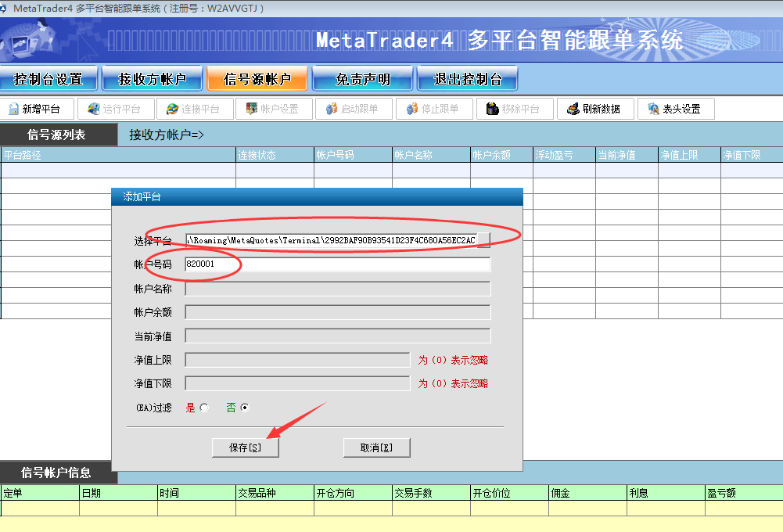
Task: Open the 控制台设置 tab
Action: pyautogui.click(x=48, y=79)
